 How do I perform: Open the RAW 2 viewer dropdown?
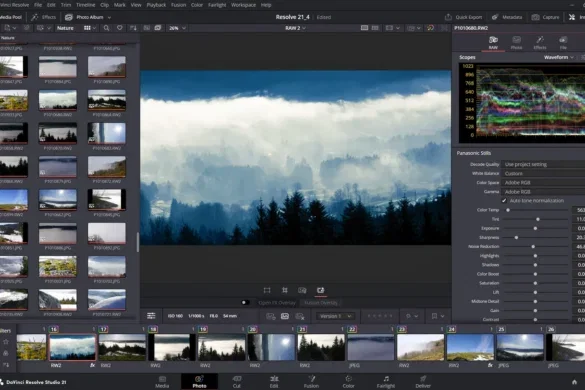[295, 28]
